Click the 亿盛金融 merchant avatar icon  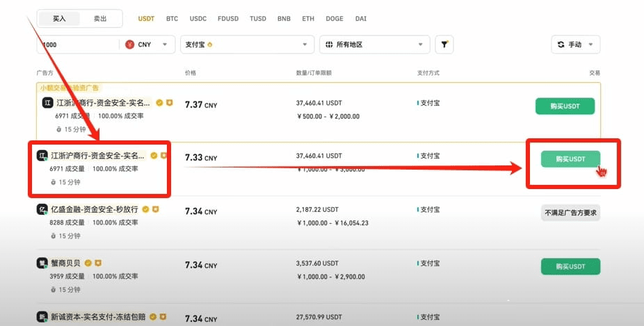(42, 209)
